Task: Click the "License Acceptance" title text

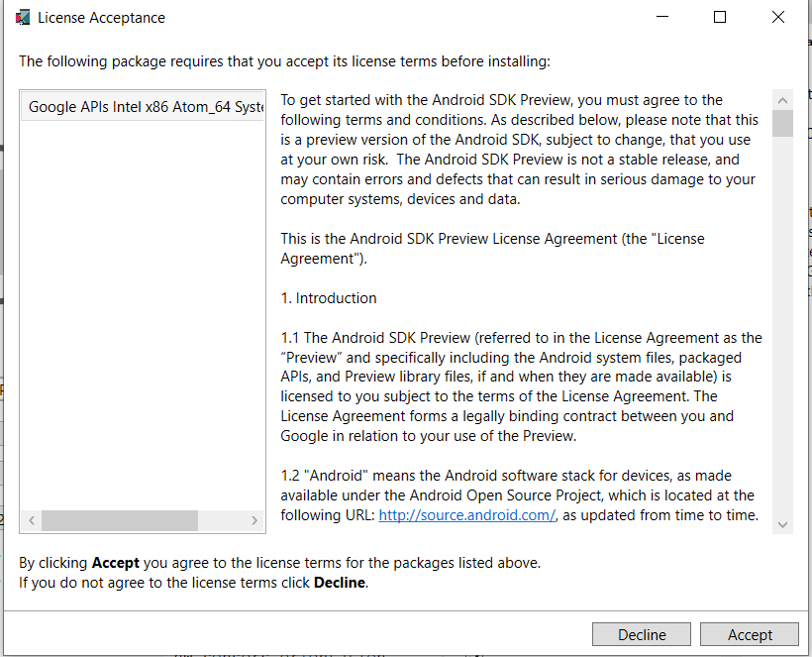Action: 101,18
